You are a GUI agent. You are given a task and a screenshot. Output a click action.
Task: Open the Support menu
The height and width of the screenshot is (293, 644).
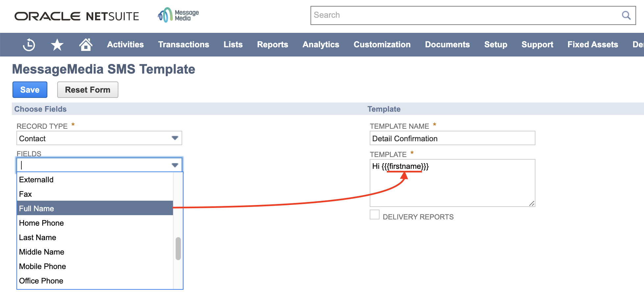point(537,44)
